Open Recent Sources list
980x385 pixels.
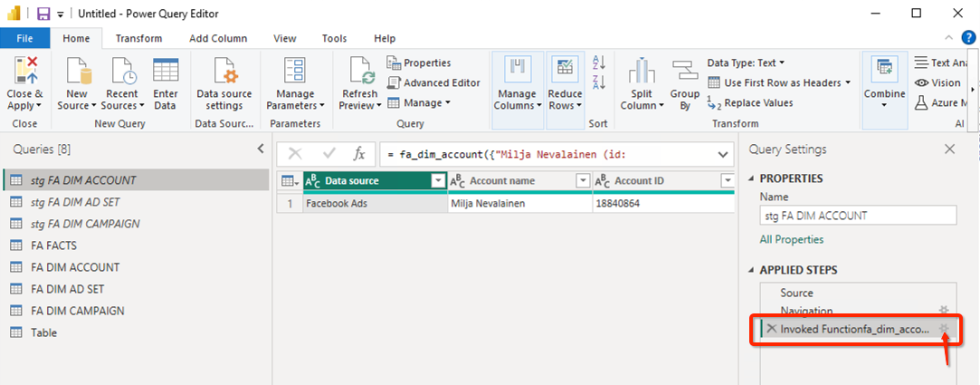[122, 83]
